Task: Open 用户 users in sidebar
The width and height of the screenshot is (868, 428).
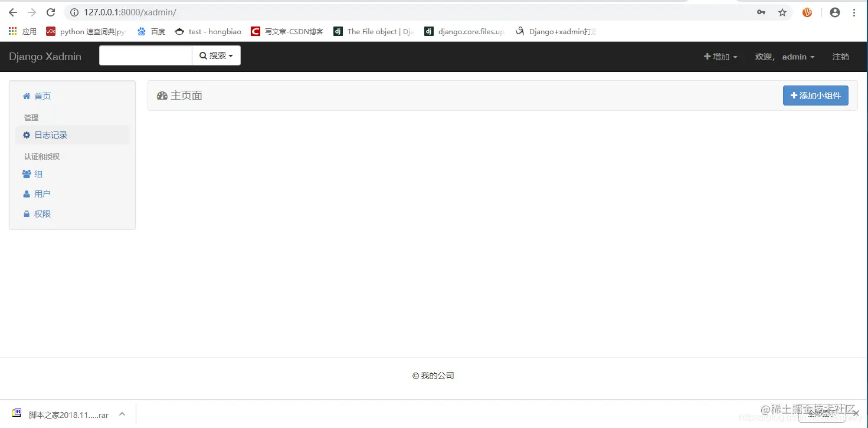Action: click(x=72, y=194)
